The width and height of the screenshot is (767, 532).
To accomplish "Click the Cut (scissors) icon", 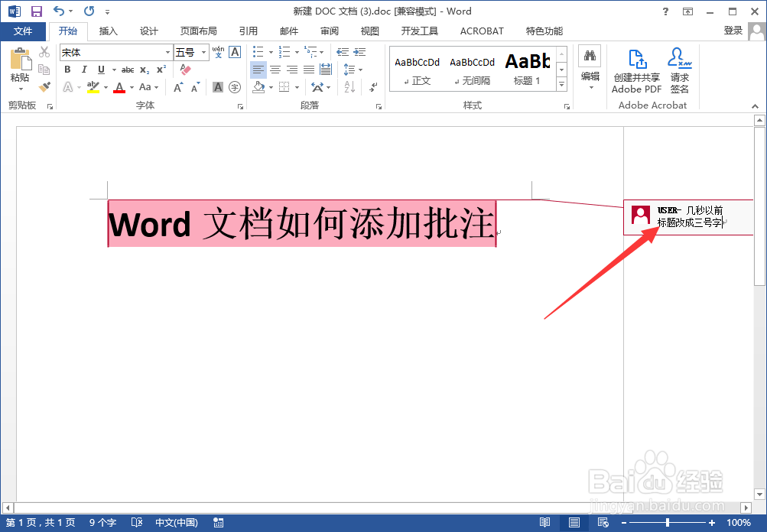I will pyautogui.click(x=44, y=52).
